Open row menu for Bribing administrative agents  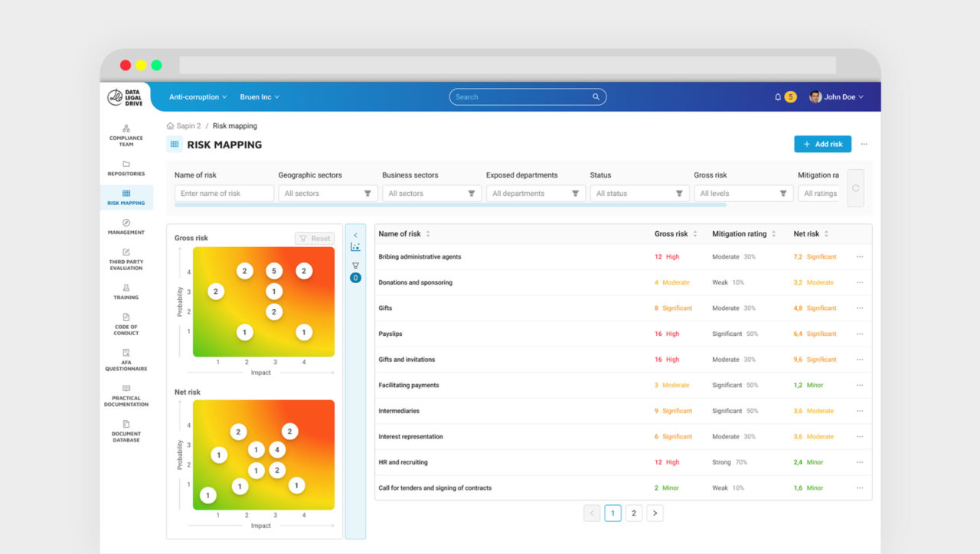tap(860, 257)
